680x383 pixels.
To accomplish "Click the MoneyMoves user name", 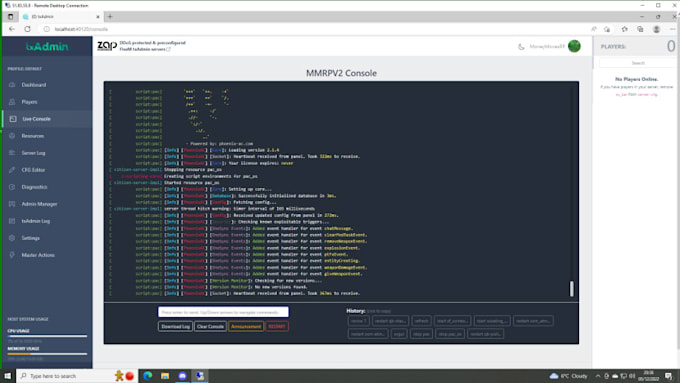I will point(547,46).
